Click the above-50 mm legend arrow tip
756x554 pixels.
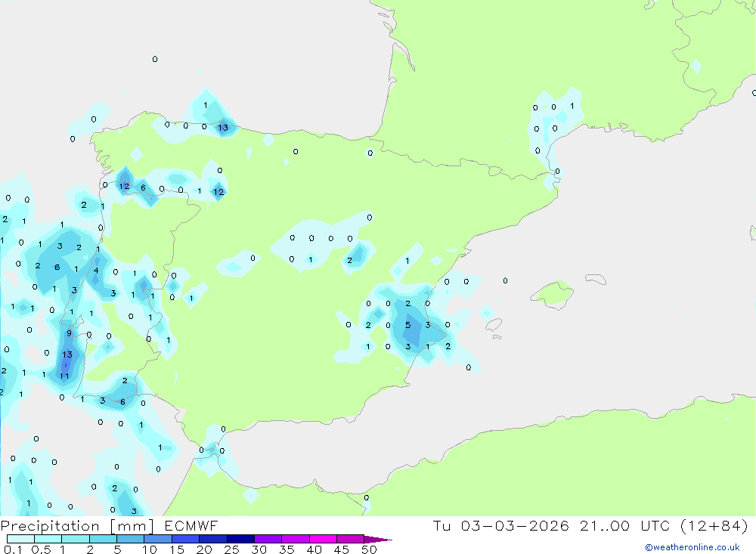pyautogui.click(x=378, y=540)
